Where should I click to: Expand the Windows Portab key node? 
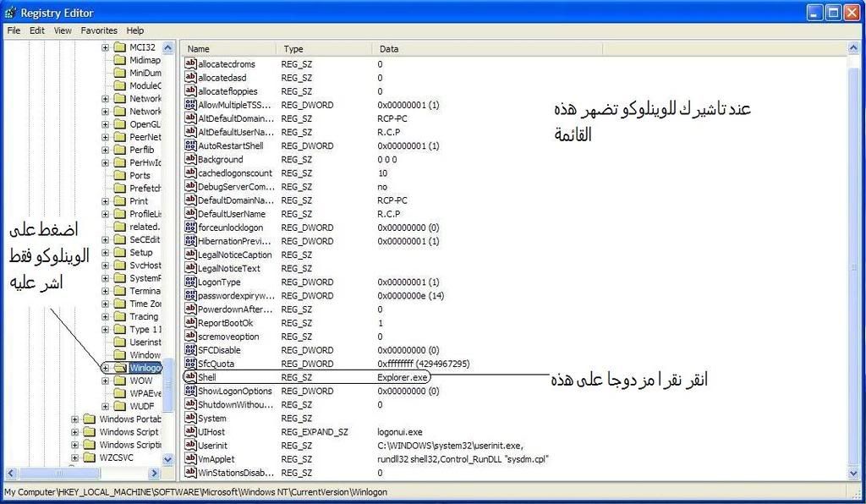(x=74, y=419)
